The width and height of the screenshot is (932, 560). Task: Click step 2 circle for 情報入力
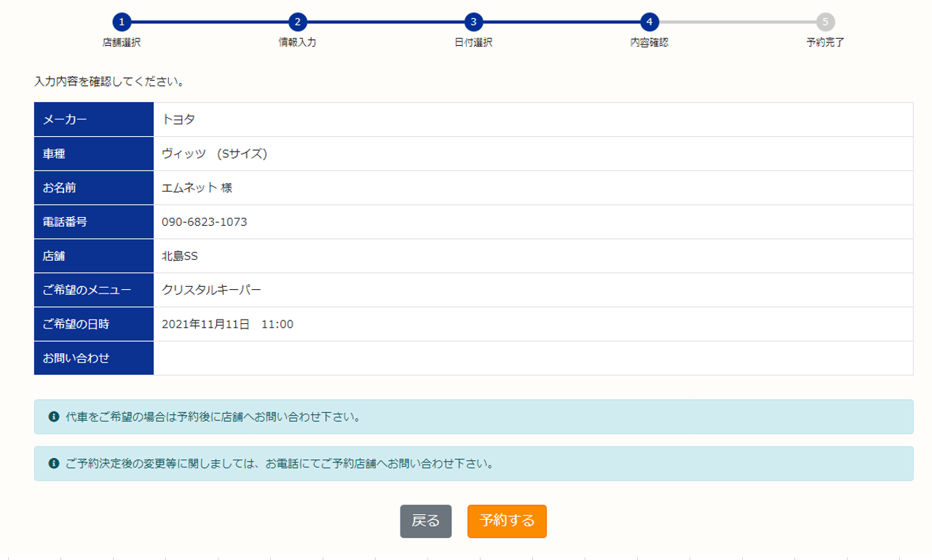297,22
